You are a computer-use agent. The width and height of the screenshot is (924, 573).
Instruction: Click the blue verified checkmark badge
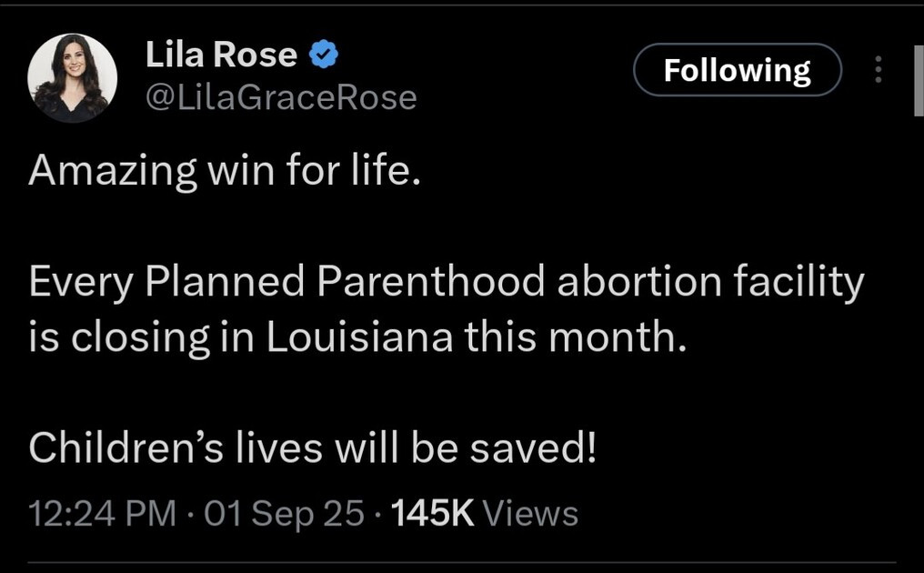point(324,55)
